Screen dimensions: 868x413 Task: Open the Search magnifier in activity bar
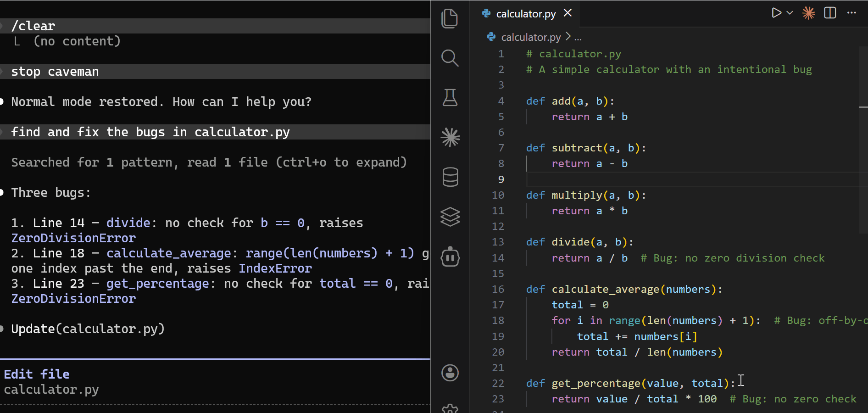click(450, 58)
